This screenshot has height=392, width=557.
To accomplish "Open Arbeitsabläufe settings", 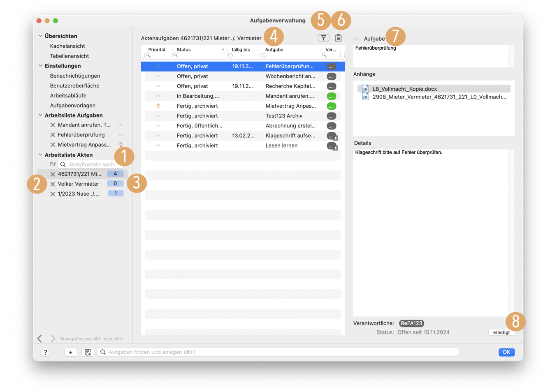I will point(68,95).
